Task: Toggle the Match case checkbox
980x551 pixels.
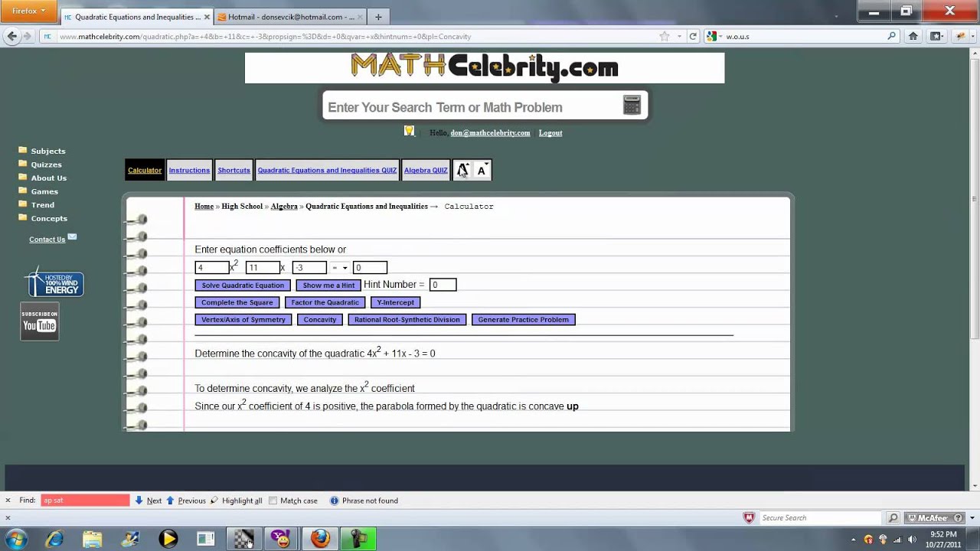Action: (273, 500)
